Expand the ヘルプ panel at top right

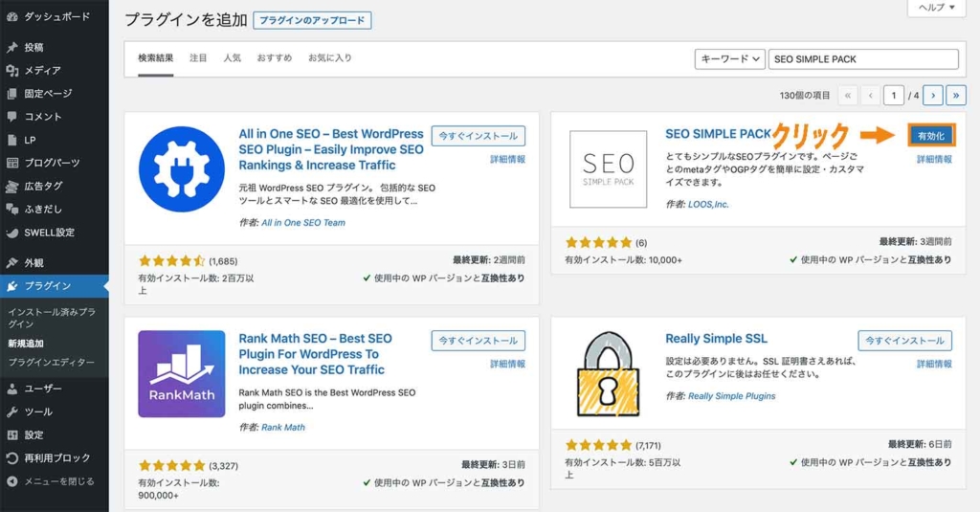[x=936, y=8]
